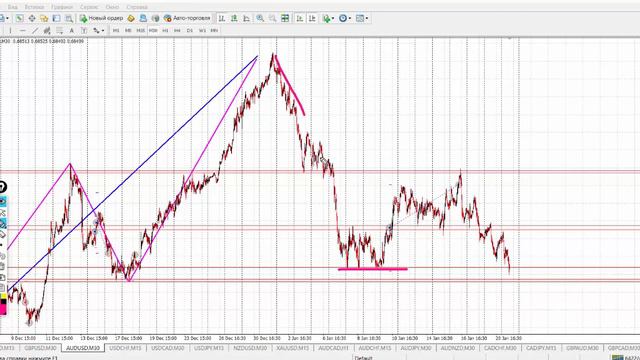The image size is (640, 360).
Task: Switch to M30 timeframe
Action: (153, 30)
